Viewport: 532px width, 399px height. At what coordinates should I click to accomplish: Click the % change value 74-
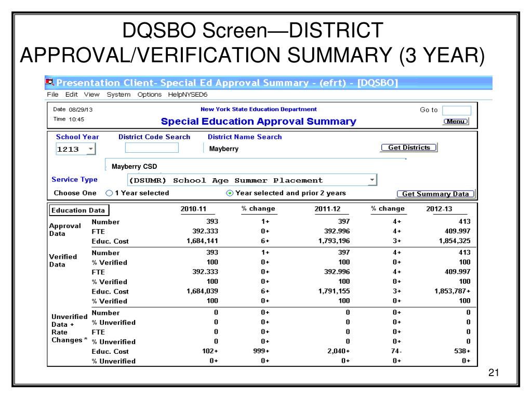click(x=396, y=351)
